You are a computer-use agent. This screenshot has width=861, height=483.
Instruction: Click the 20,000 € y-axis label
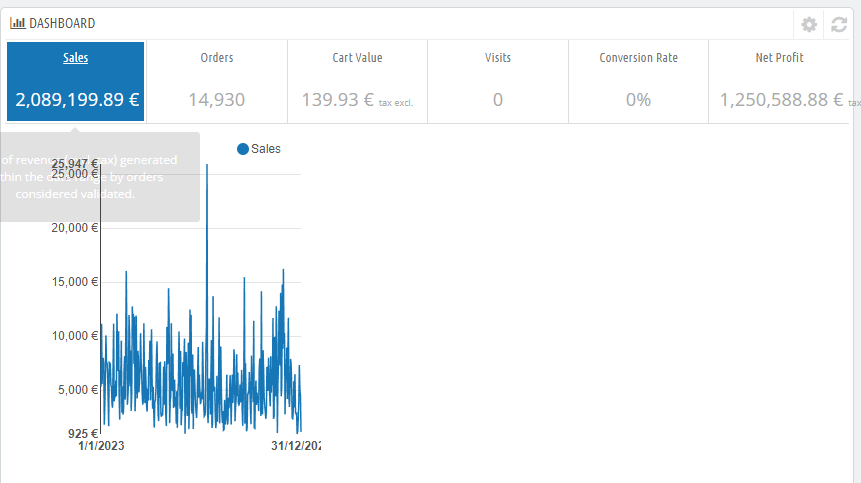pos(75,228)
